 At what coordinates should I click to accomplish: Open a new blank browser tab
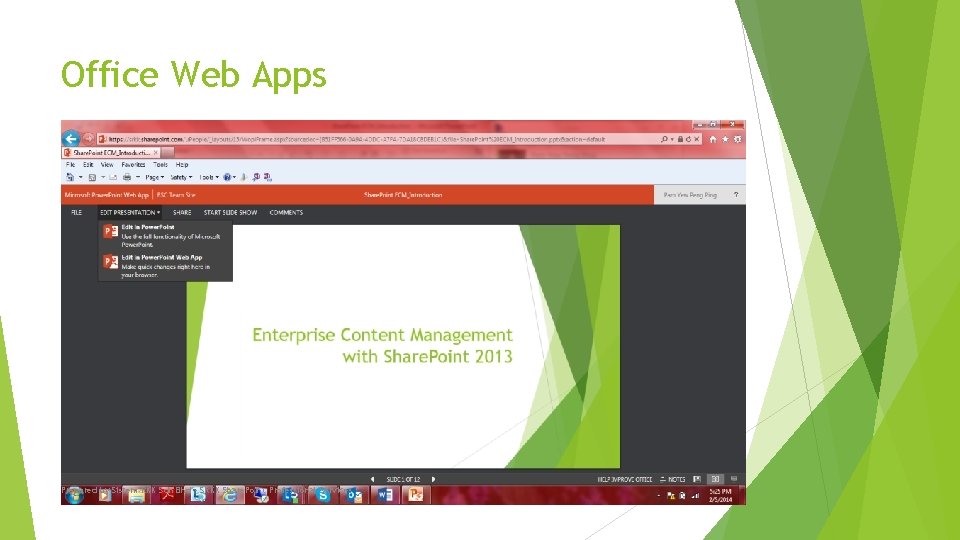pyautogui.click(x=168, y=152)
